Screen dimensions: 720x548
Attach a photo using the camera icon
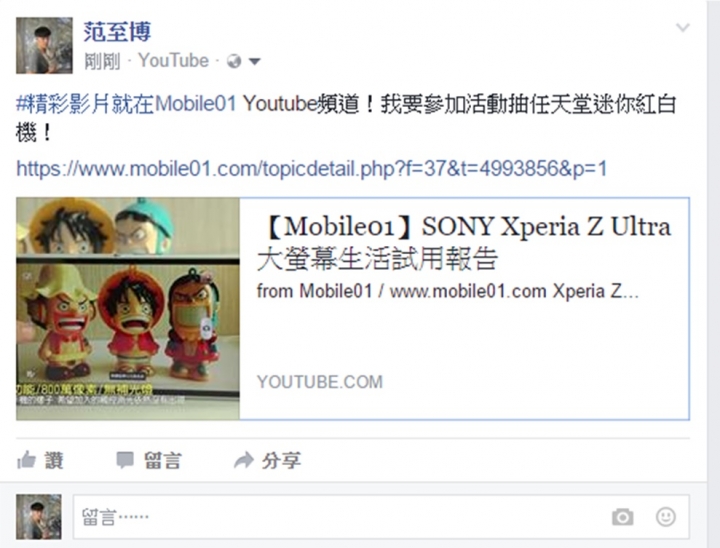point(623,517)
